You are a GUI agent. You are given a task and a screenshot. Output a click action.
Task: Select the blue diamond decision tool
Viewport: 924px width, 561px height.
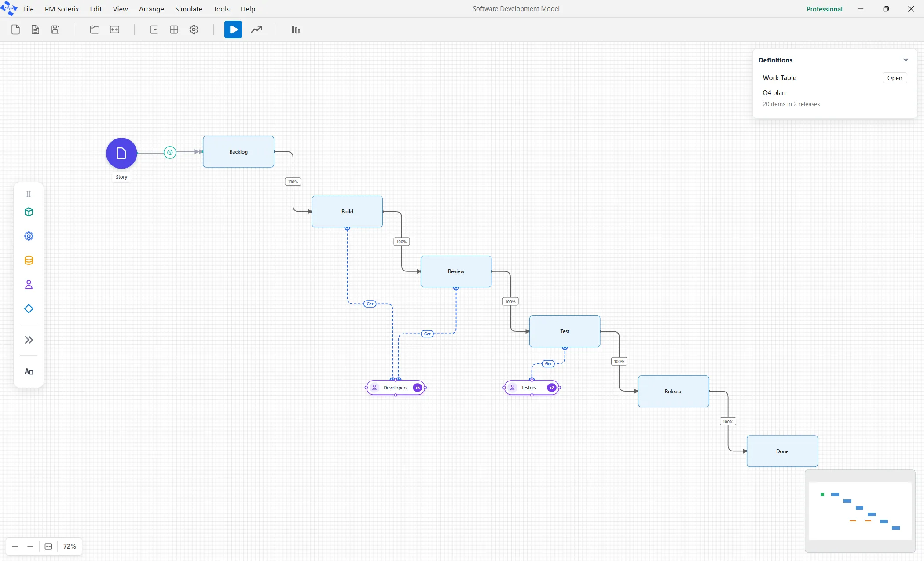[x=29, y=309]
